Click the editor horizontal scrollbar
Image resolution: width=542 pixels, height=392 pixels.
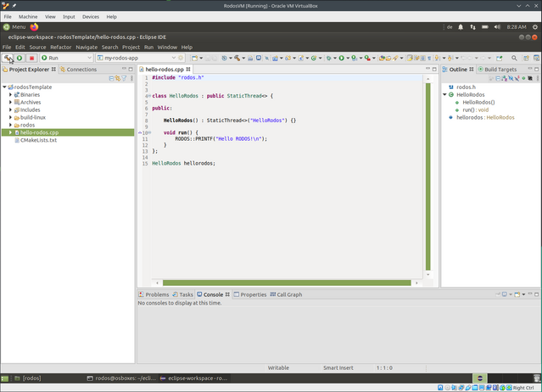pos(286,283)
